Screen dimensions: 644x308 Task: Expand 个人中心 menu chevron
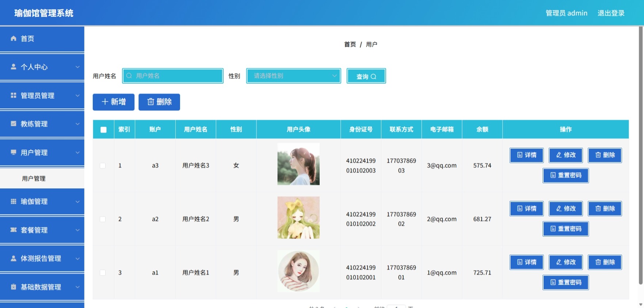(77, 67)
